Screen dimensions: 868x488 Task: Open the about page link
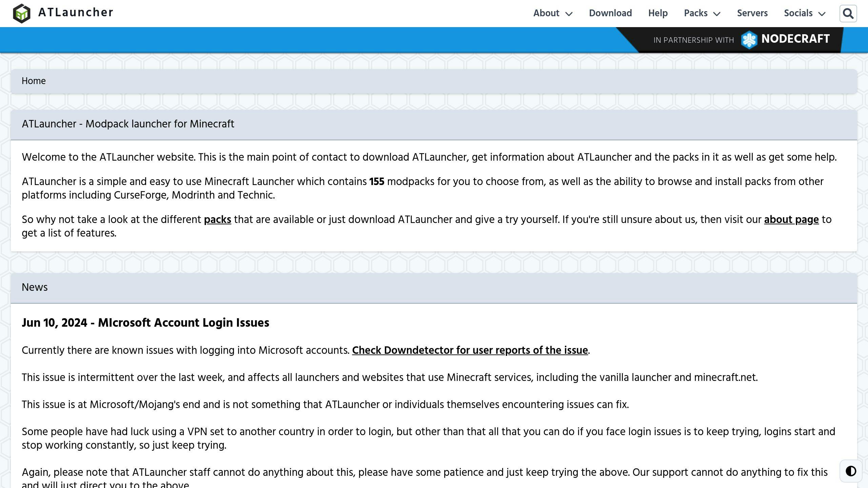point(791,220)
